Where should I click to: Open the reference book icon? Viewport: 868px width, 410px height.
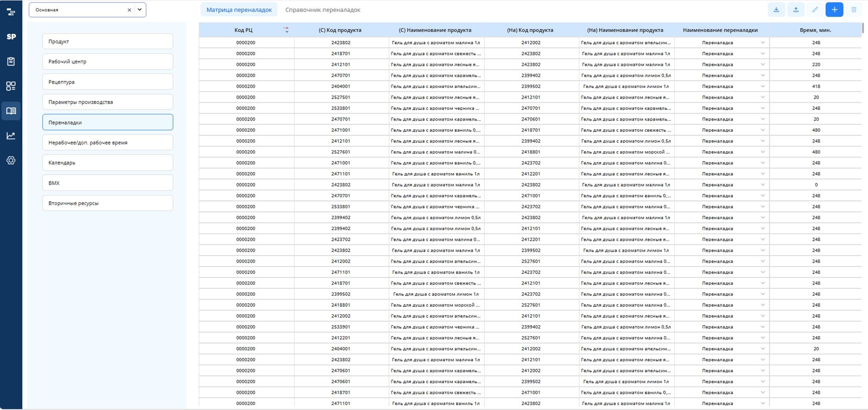[x=11, y=111]
